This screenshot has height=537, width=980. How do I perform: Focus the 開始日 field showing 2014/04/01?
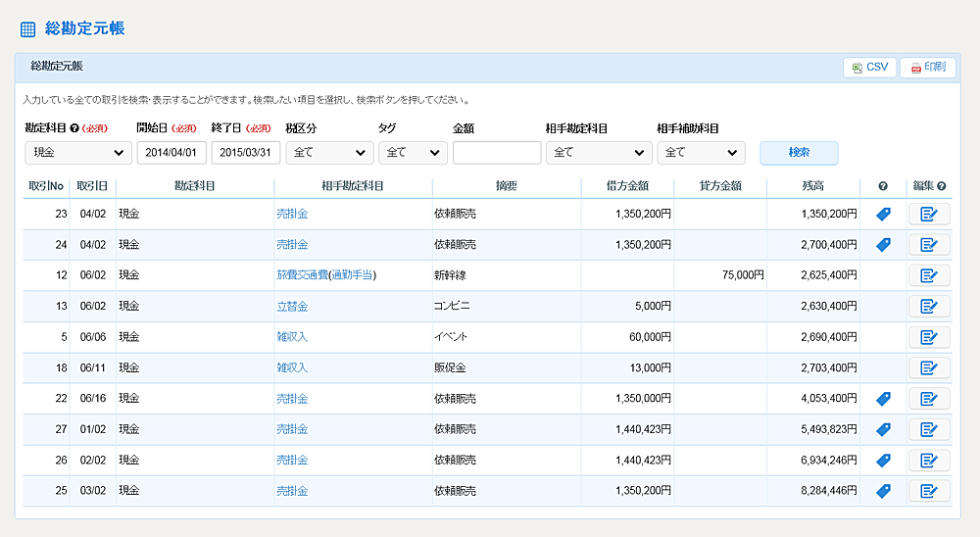pos(171,153)
